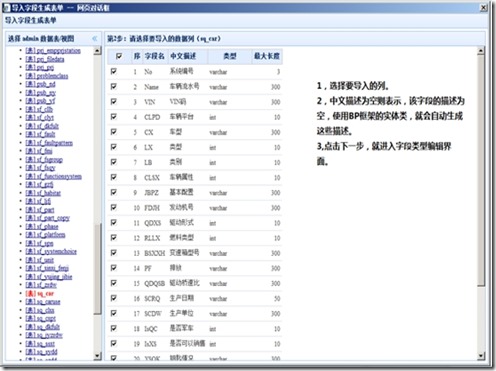Click the column panel scrollbar thumb

[x=481, y=170]
